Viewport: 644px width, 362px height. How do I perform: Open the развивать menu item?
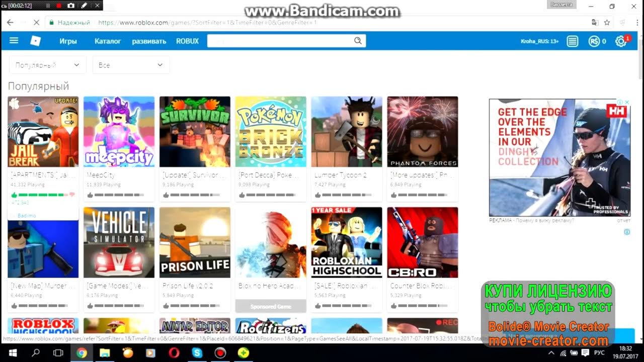tap(149, 41)
